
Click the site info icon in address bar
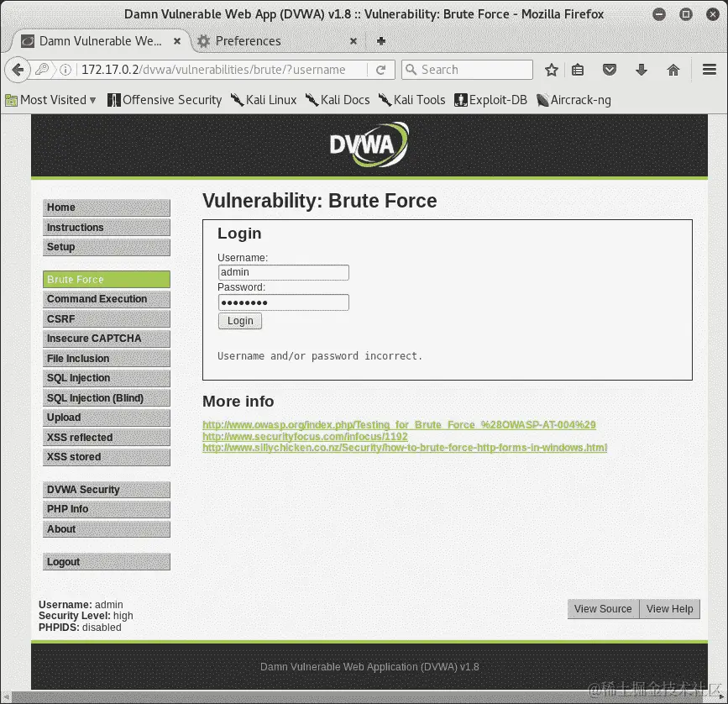[65, 70]
